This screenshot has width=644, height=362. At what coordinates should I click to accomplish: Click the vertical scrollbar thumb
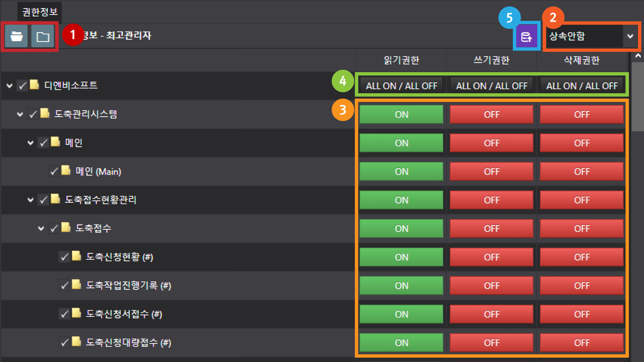tap(638, 97)
